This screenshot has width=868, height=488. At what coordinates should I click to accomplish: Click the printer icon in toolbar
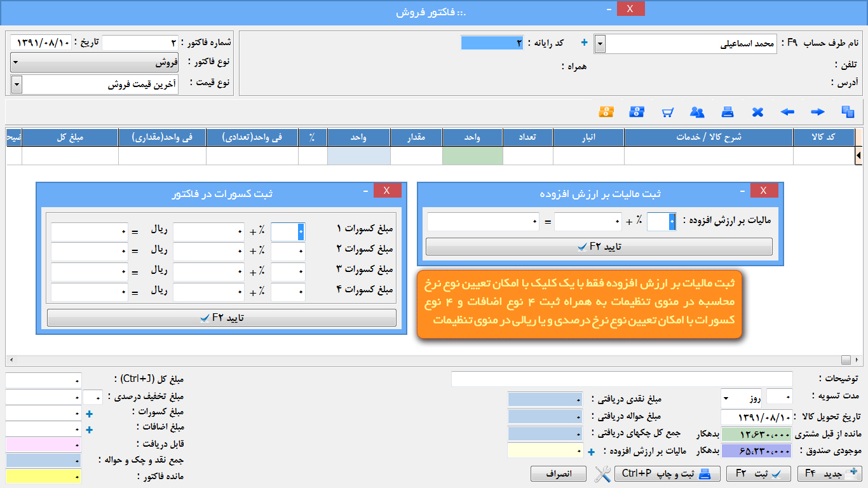pyautogui.click(x=728, y=112)
